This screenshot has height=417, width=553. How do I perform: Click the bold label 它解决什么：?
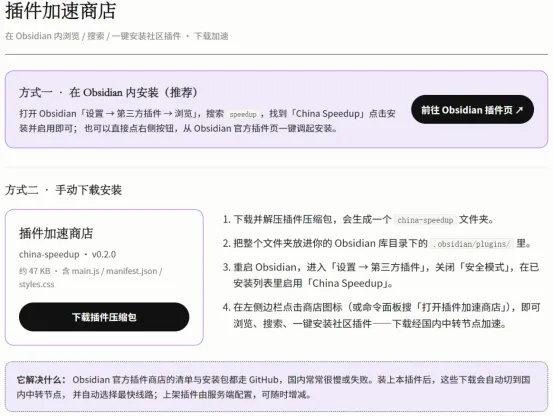tap(42, 380)
